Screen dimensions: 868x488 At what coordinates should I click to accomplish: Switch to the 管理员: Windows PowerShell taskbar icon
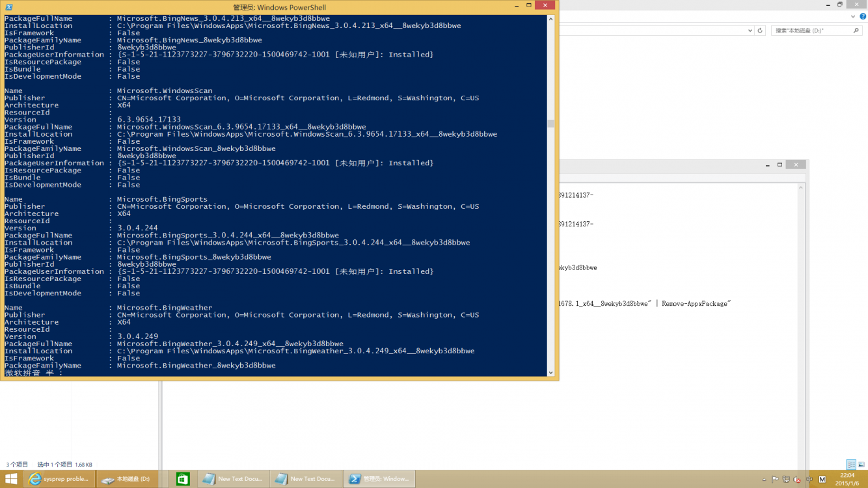point(379,478)
